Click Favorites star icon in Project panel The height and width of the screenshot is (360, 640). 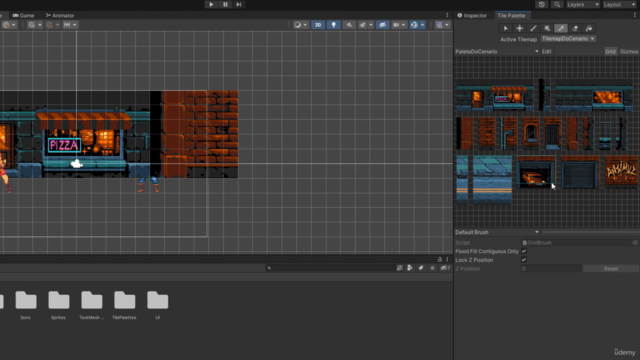coord(432,268)
